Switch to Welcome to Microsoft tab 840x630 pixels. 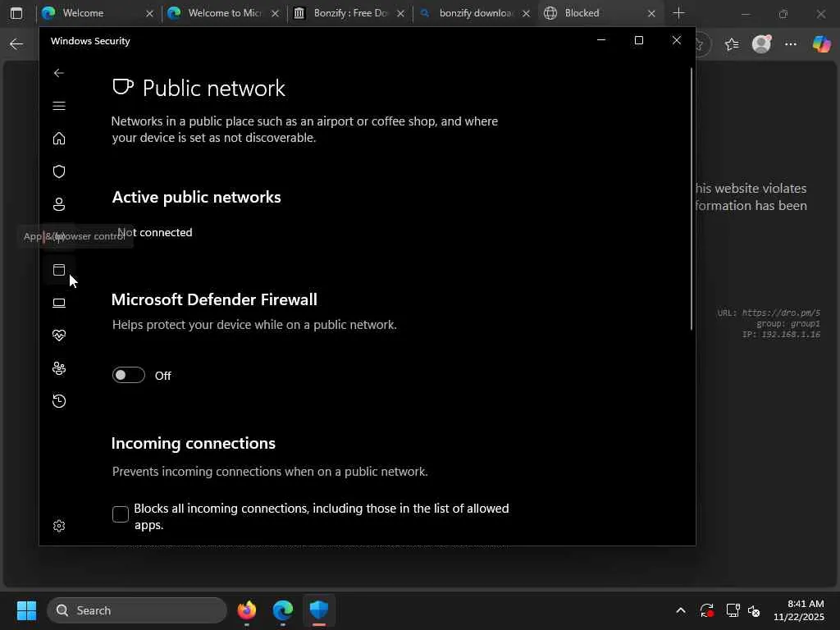(224, 13)
